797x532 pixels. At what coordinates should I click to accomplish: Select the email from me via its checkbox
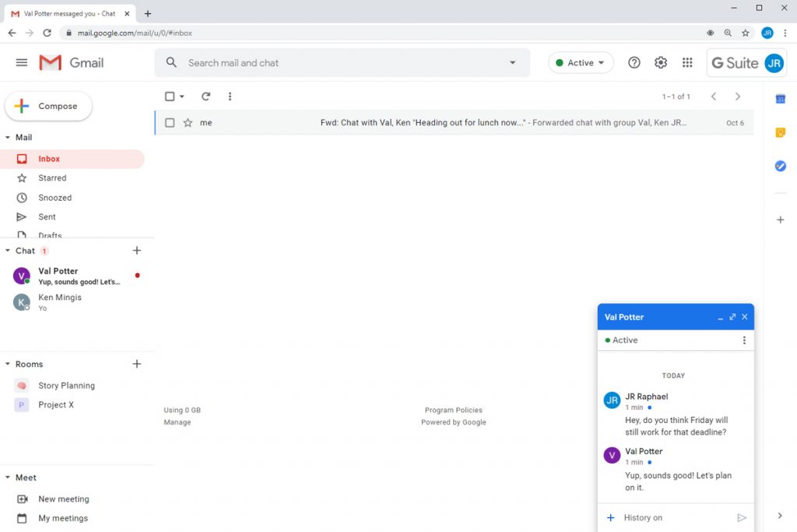tap(168, 122)
